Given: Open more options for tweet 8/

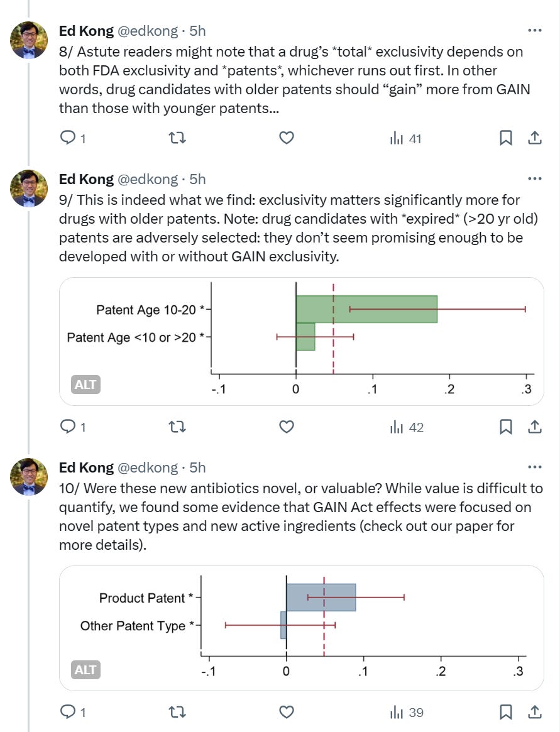Looking at the screenshot, I should [535, 30].
